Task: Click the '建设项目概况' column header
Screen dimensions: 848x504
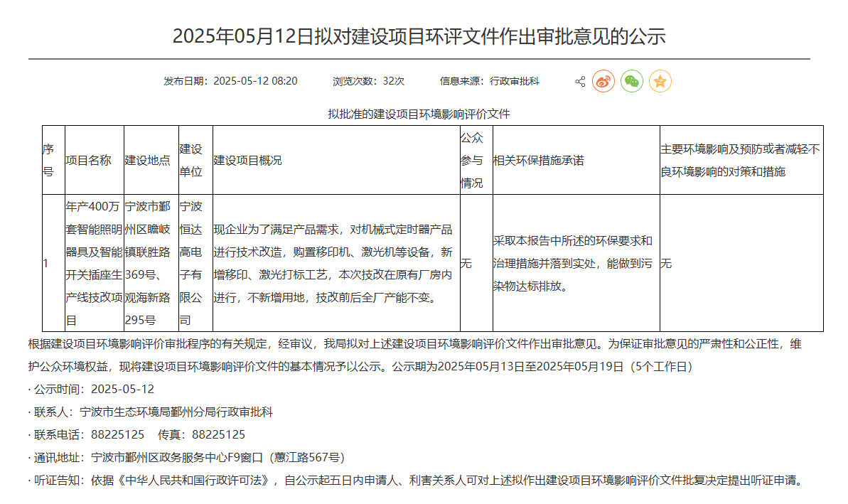Action: (x=336, y=160)
